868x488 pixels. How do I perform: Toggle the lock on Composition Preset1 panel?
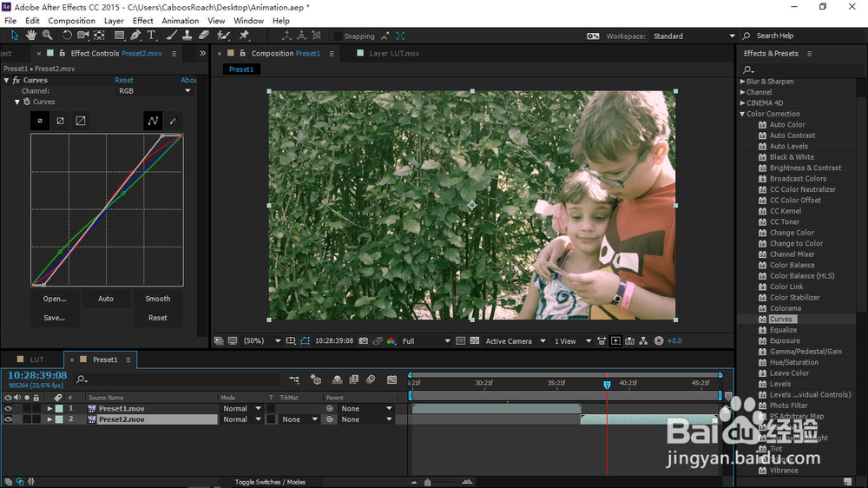point(242,53)
